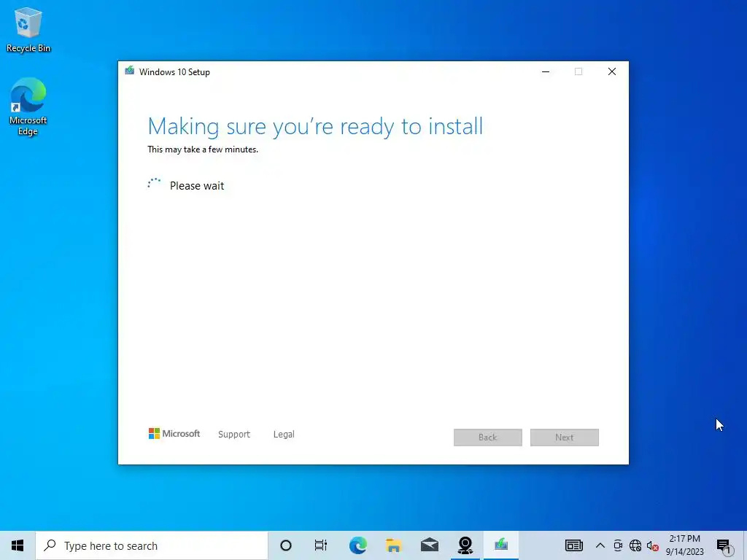Select the Microsoft Edge desktop shortcut

coord(28,106)
